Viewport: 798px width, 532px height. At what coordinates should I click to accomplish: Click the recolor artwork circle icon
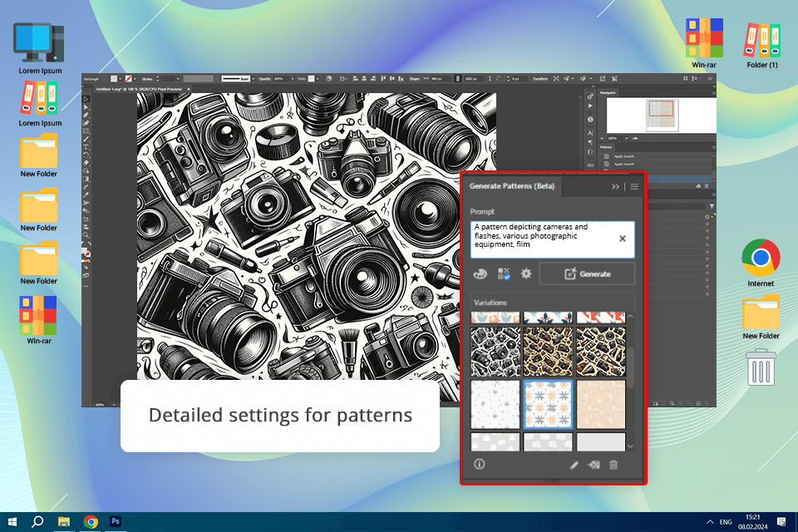328,78
